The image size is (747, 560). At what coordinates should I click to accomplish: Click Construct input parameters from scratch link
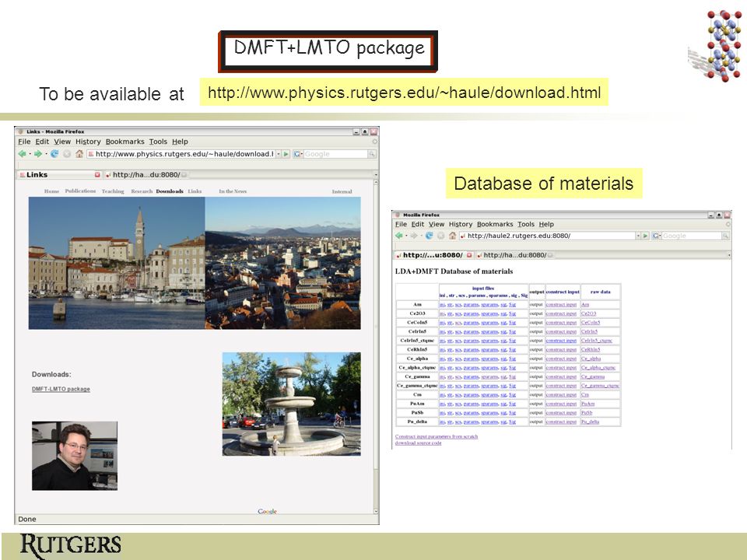(437, 436)
